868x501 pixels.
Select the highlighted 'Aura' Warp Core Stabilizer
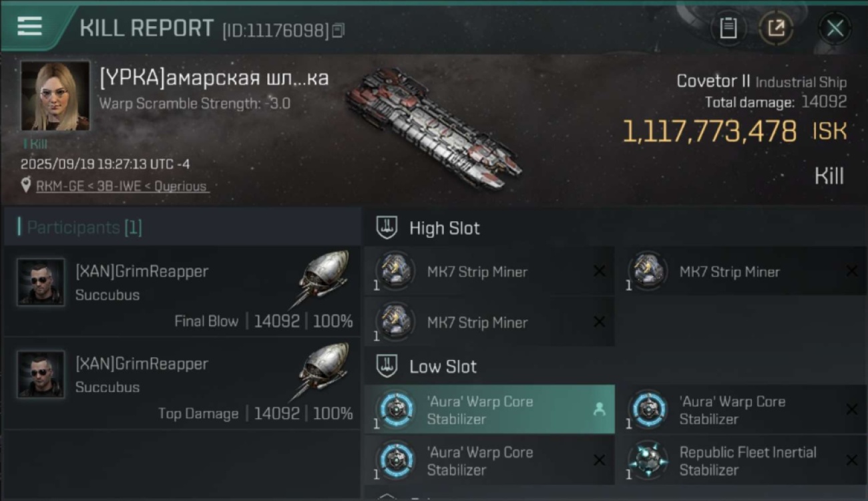(489, 409)
